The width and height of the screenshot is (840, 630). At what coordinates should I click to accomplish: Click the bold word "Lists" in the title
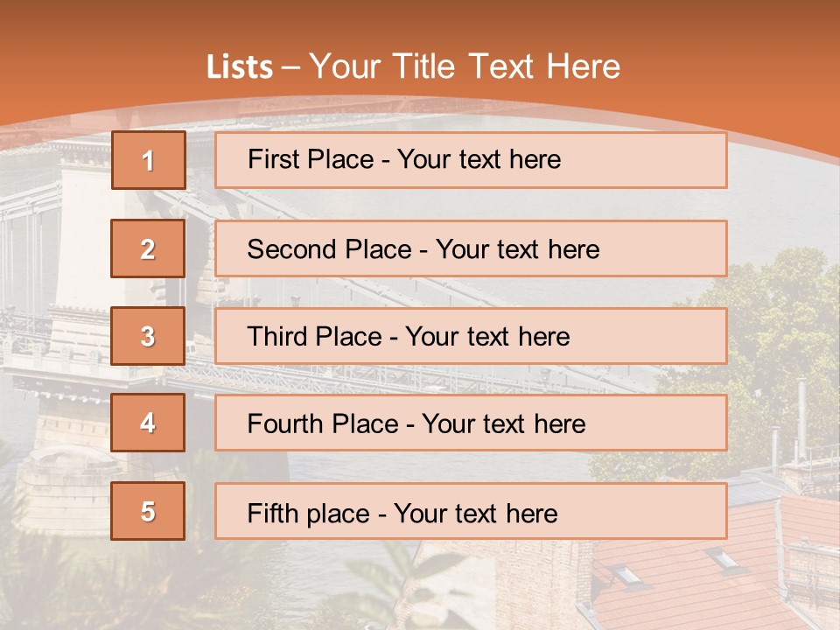(x=239, y=67)
